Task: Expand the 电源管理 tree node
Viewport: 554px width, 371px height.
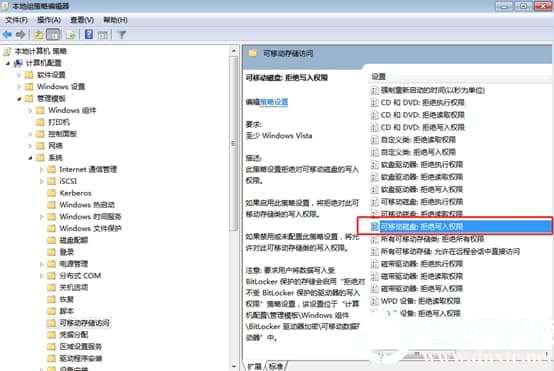Action: 42,264
